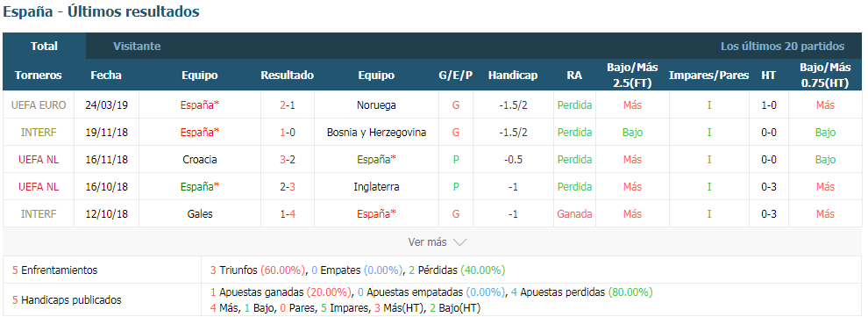Viewport: 868px width, 317px height.
Task: Click the 2-1 result against Noruega
Action: point(288,105)
